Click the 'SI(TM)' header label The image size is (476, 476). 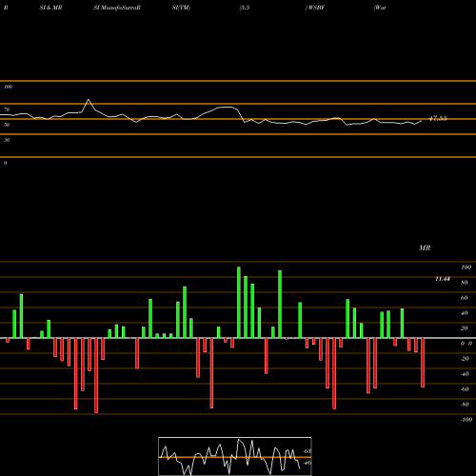181,8
